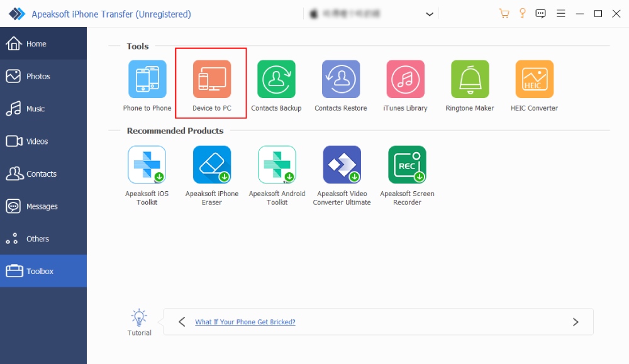This screenshot has height=364, width=629.
Task: Start the Contacts Backup tool
Action: 276,79
